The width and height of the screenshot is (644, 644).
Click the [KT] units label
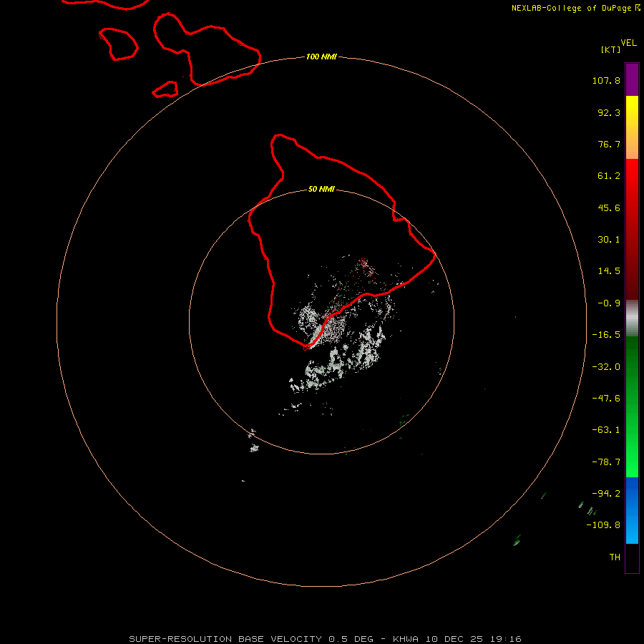(611, 49)
